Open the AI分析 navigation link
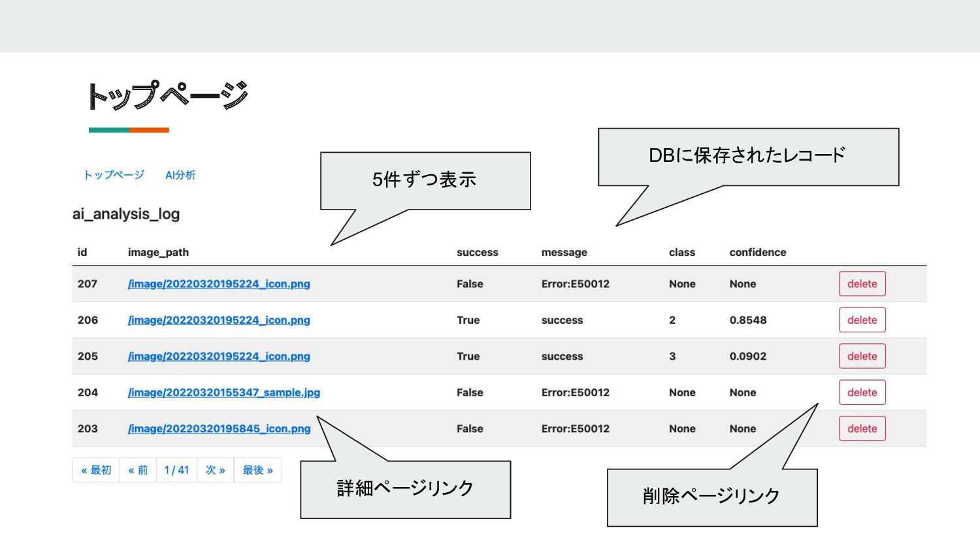 click(180, 175)
